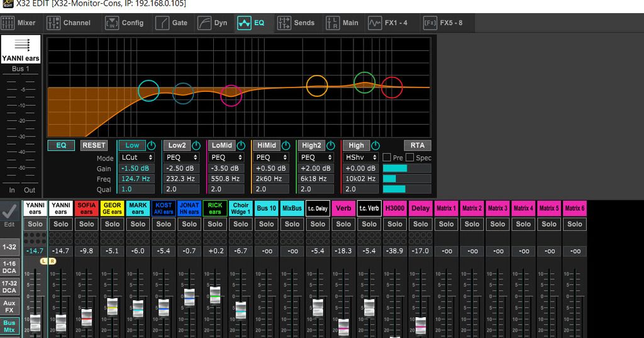The width and height of the screenshot is (644, 338).
Task: Solo the Matrix 1 channel
Action: click(x=446, y=224)
